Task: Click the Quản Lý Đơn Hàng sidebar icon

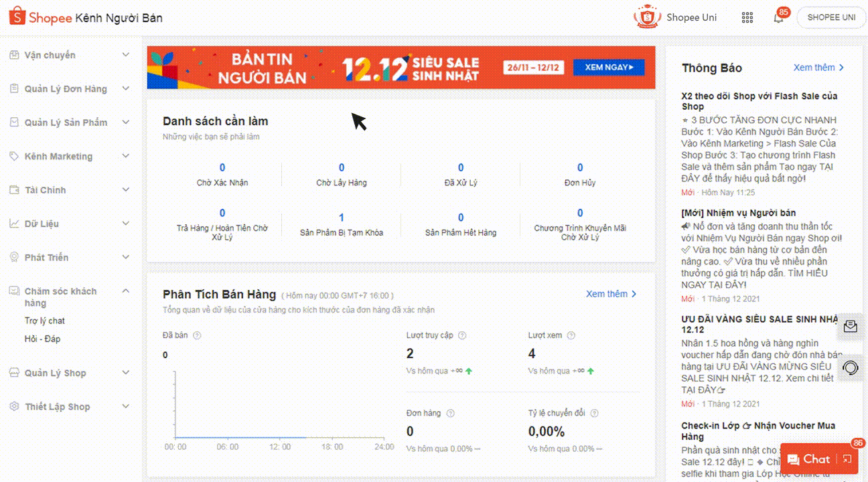Action: [15, 88]
